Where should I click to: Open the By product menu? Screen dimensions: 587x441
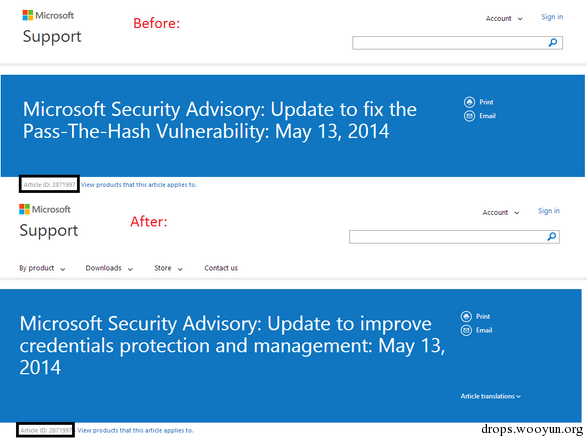coord(42,268)
